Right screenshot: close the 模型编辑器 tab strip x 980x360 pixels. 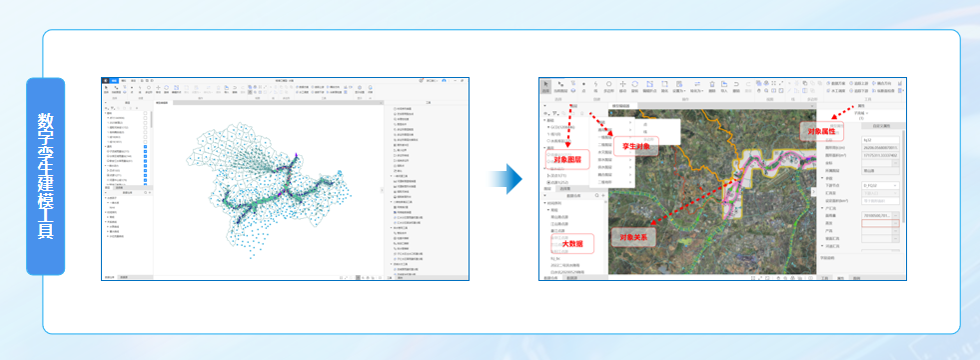tap(812, 106)
